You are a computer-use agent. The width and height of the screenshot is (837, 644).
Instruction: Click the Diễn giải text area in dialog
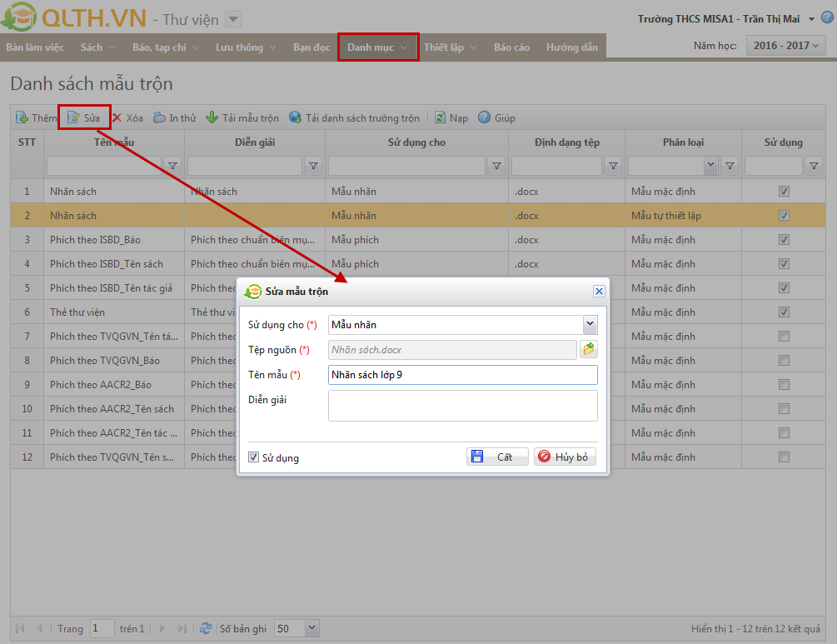tap(463, 405)
